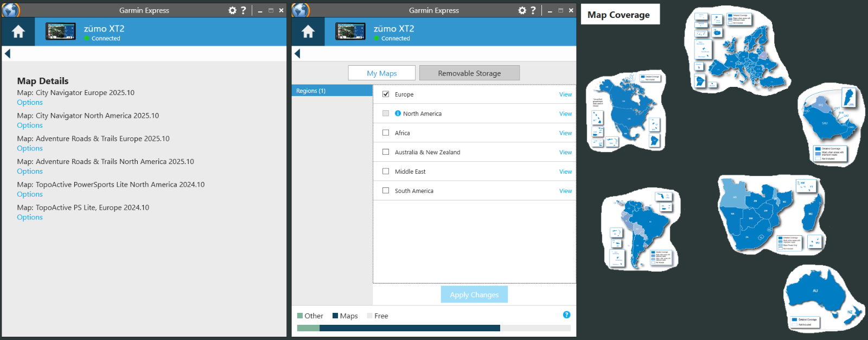Select zūmo XT2 device image in My Maps window
868x340 pixels.
tap(350, 32)
